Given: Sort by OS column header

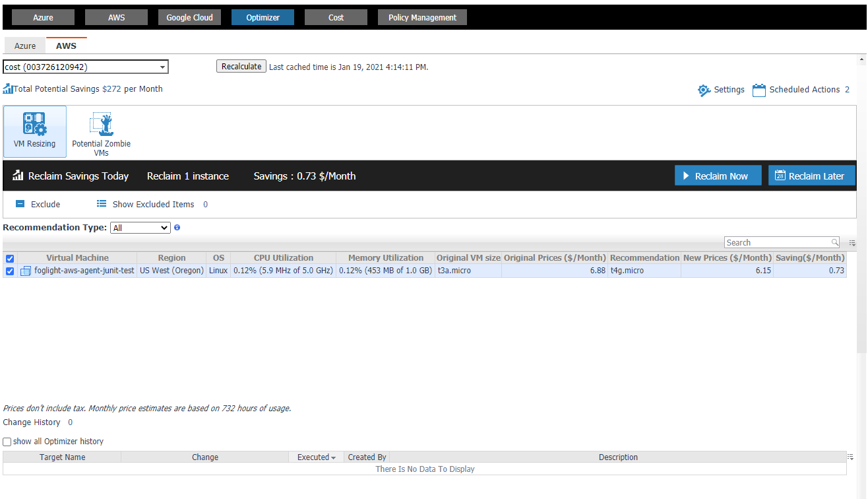Looking at the screenshot, I should pos(218,257).
